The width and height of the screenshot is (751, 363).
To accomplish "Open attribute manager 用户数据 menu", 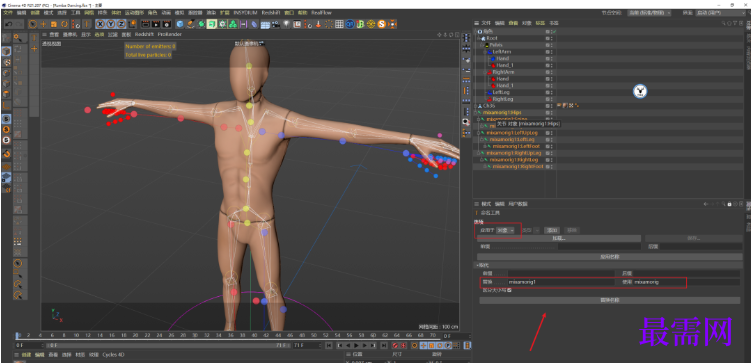I will 518,204.
